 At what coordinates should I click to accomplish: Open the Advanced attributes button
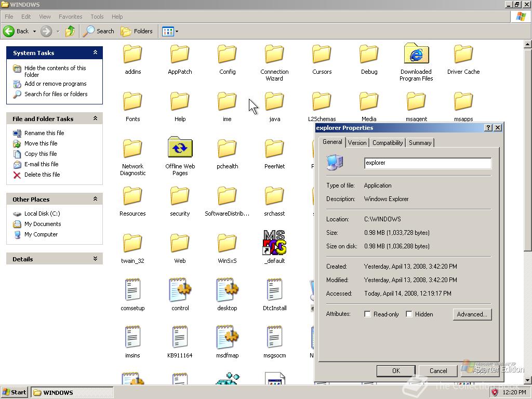tap(472, 314)
